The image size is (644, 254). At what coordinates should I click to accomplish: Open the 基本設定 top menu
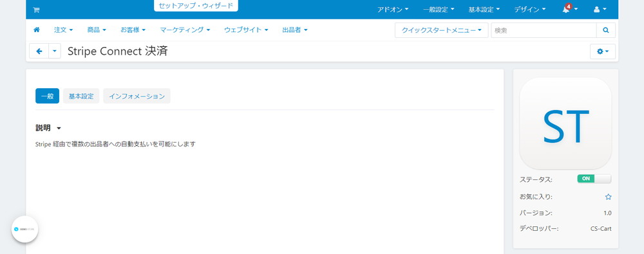(x=484, y=10)
